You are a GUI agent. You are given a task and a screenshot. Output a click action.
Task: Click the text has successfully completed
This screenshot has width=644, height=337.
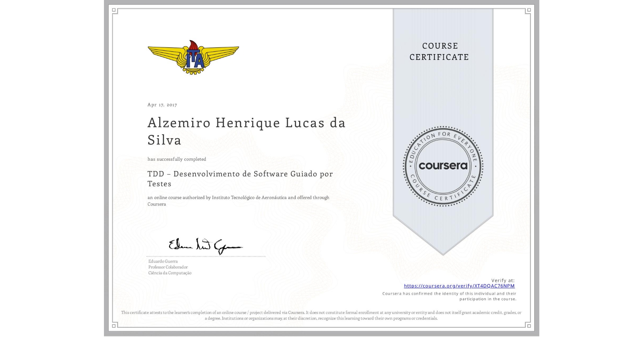point(177,159)
